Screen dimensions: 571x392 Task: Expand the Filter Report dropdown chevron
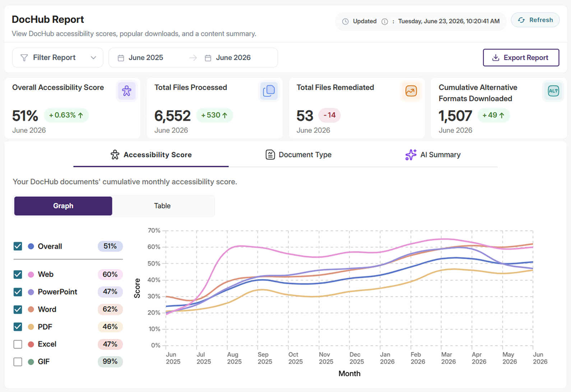(93, 58)
